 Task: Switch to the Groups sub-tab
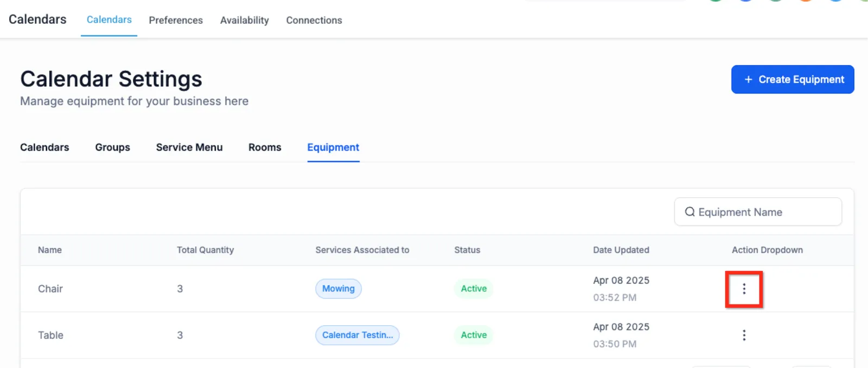coord(113,147)
